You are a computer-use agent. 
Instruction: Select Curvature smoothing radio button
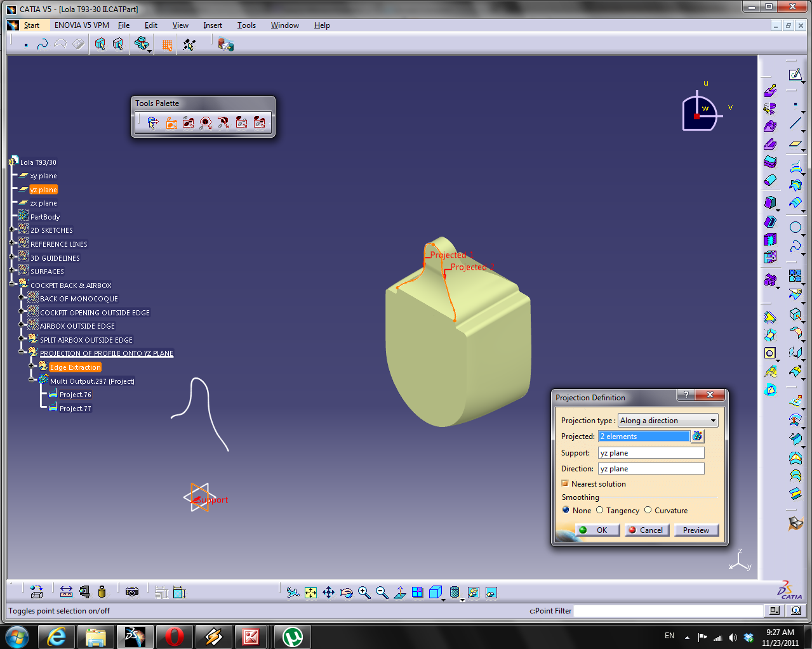pos(648,510)
